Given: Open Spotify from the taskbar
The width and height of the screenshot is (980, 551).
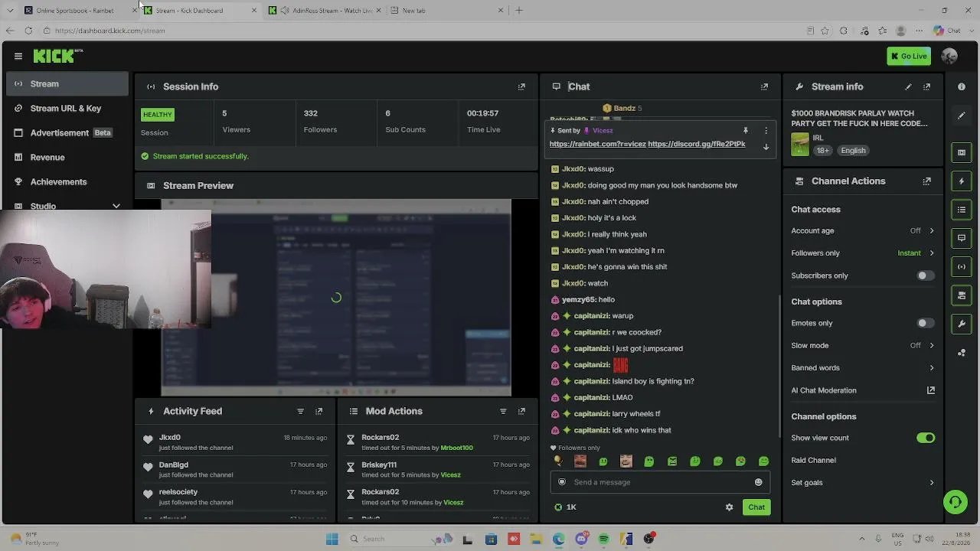Looking at the screenshot, I should pos(604,539).
